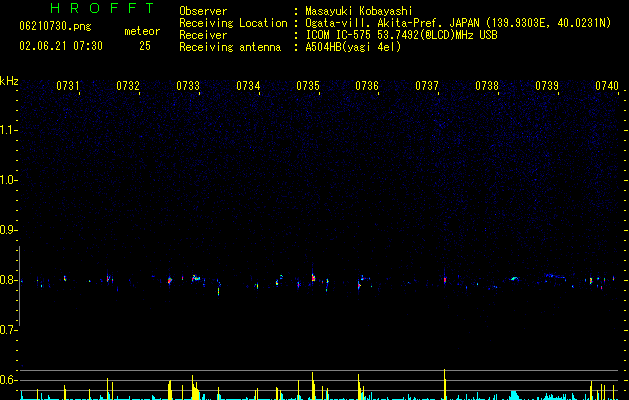Click the 0731 time marker
The image size is (629, 400).
point(67,86)
